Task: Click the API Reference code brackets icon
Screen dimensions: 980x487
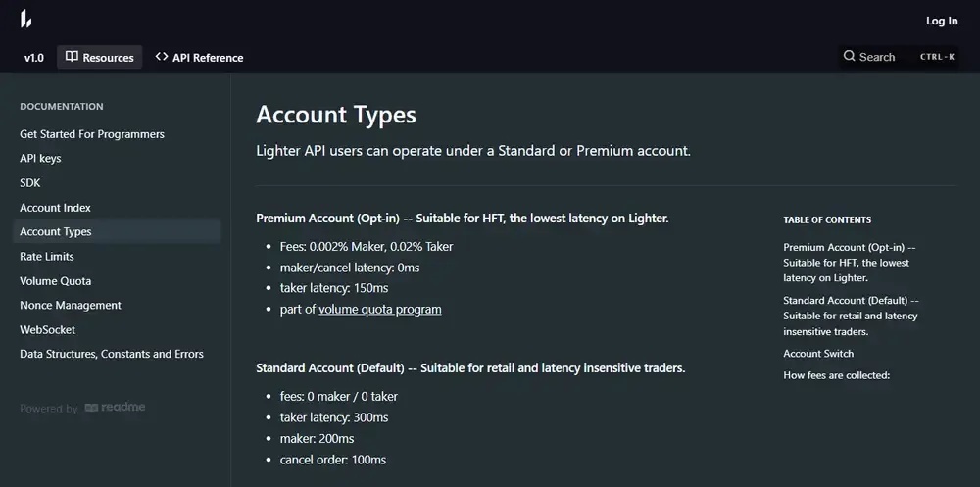Action: coord(162,57)
